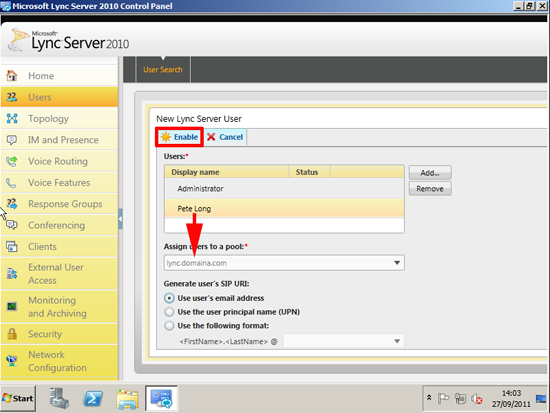Image resolution: width=550 pixels, height=413 pixels.
Task: Click the Remove button
Action: 430,189
